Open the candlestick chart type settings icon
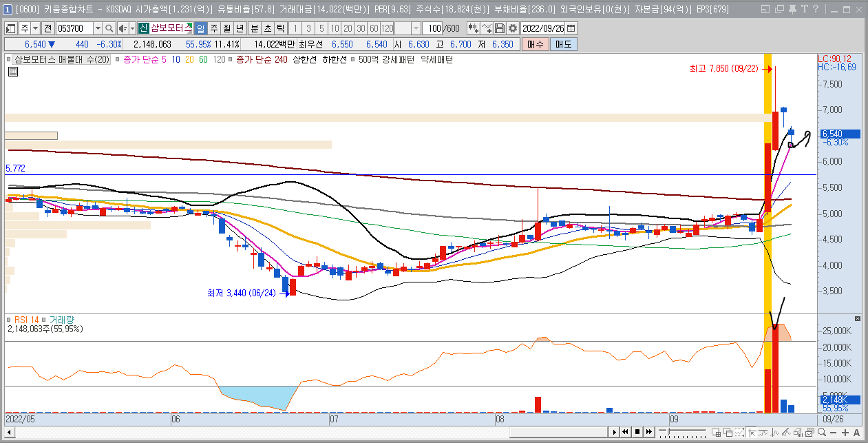868x443 pixels. point(473,28)
